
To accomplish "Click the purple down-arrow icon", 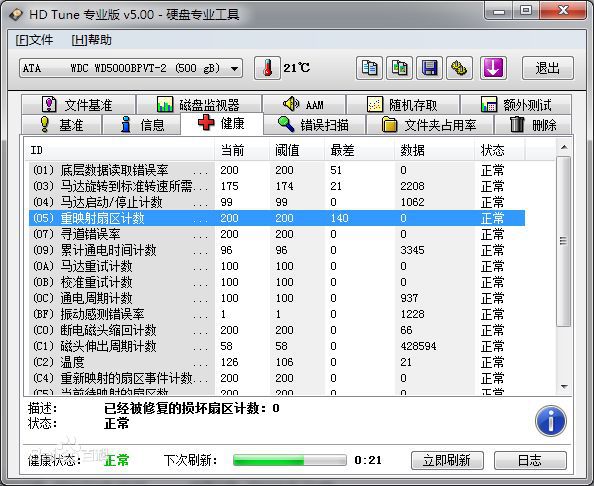I will [493, 68].
